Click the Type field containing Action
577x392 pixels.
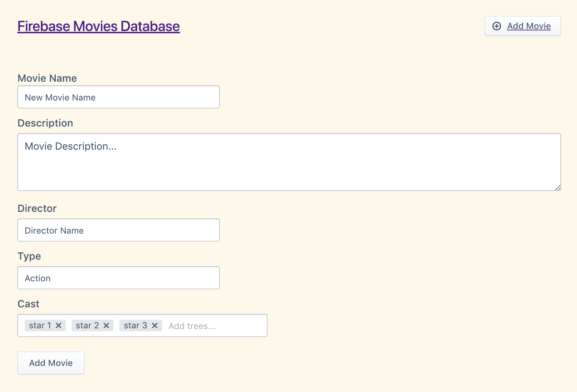119,278
